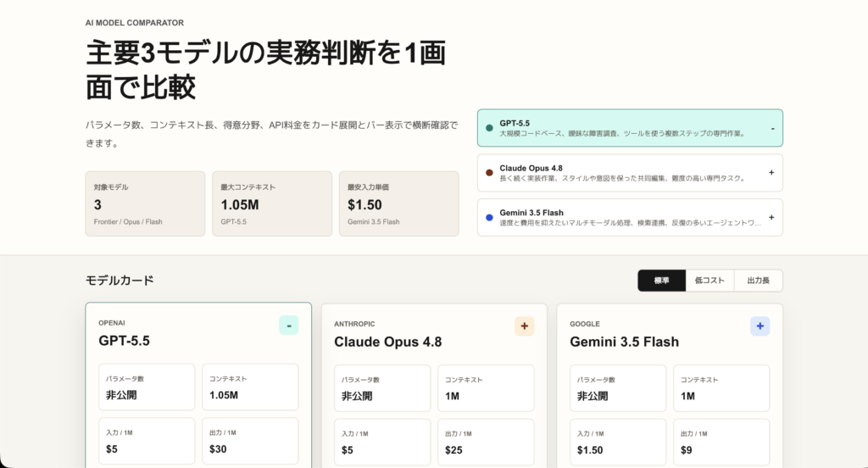
Task: Click the Gemini 3.5 Flash card title
Action: click(625, 342)
